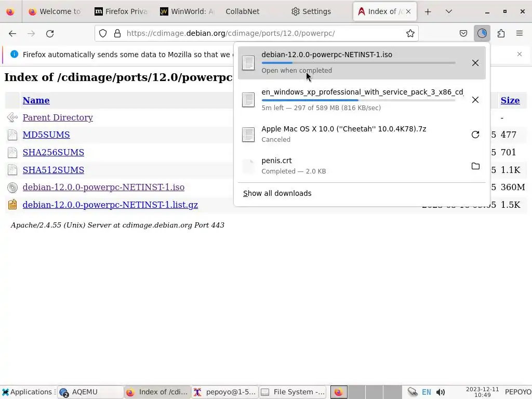
Task: Sort the listing by the Size column
Action: click(x=510, y=100)
